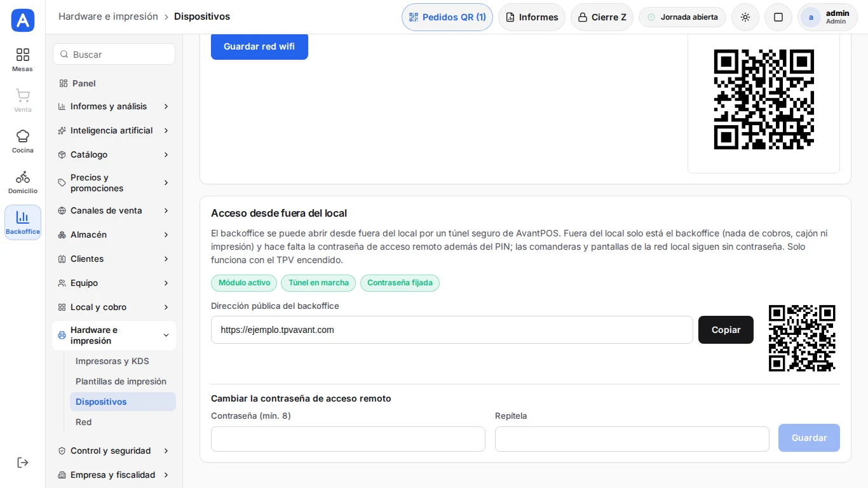Open Equipo menu entry
This screenshot has width=868, height=488.
[x=114, y=283]
